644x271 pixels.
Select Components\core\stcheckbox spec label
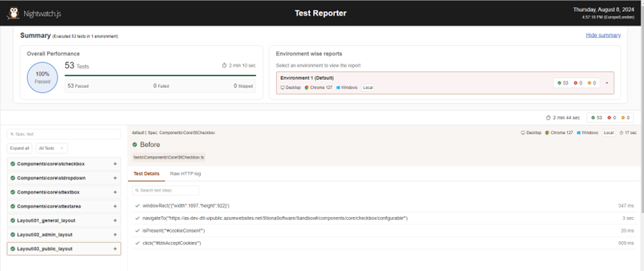click(51, 164)
